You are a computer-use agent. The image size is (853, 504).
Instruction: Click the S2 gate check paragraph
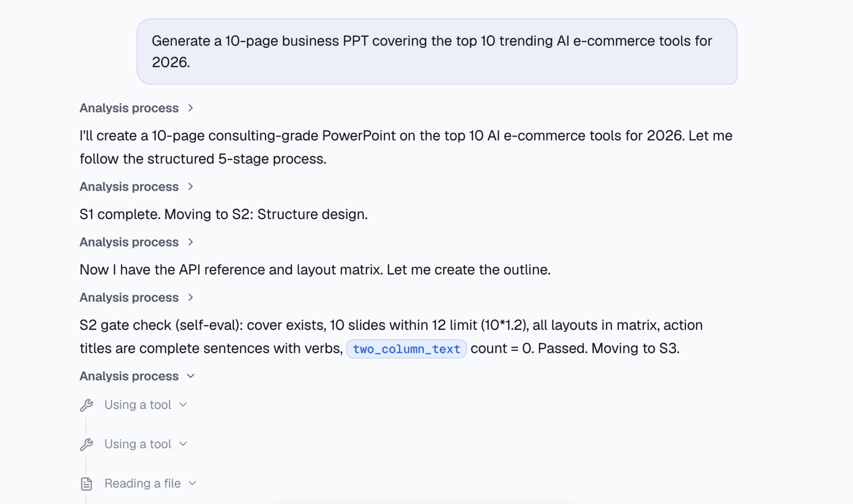(x=391, y=337)
